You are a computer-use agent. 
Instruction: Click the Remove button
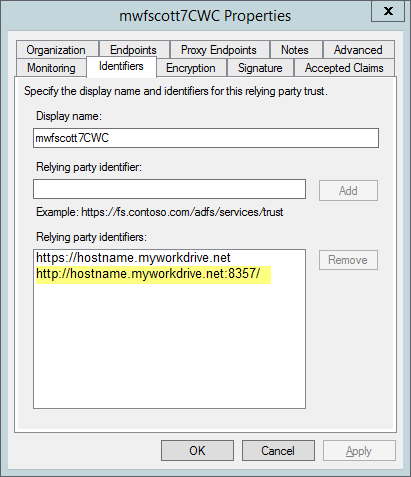click(x=348, y=260)
